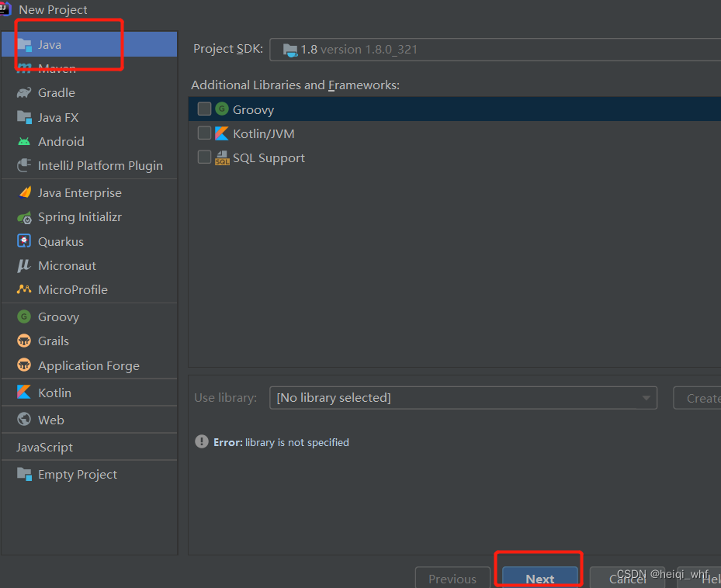The height and width of the screenshot is (588, 721).
Task: Select Android project type
Action: coord(89,142)
